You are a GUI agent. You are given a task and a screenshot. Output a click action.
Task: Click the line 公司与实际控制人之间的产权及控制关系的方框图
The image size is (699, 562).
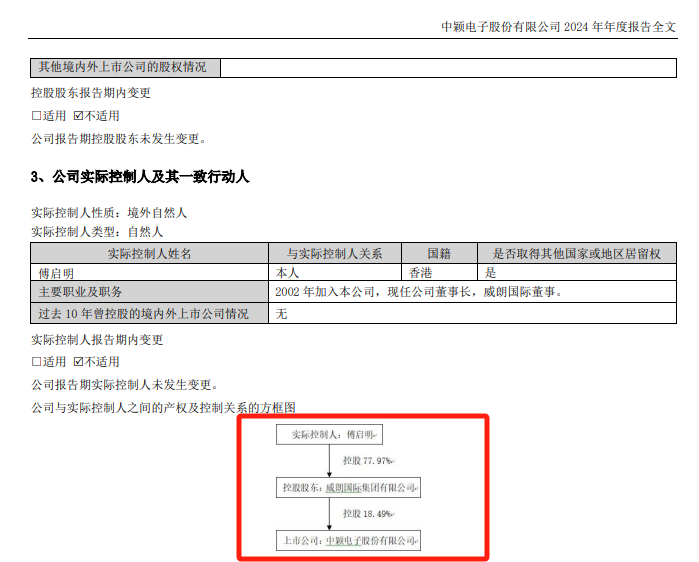164,407
